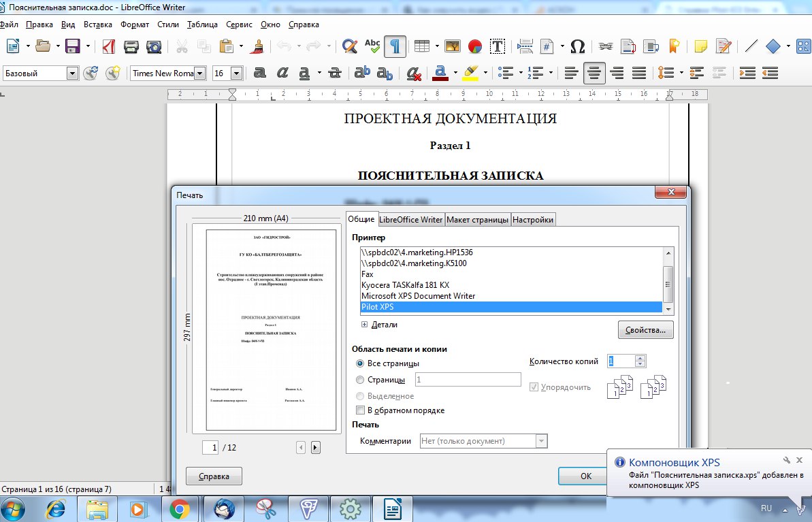
Task: Open Find and Replace tool
Action: click(350, 46)
